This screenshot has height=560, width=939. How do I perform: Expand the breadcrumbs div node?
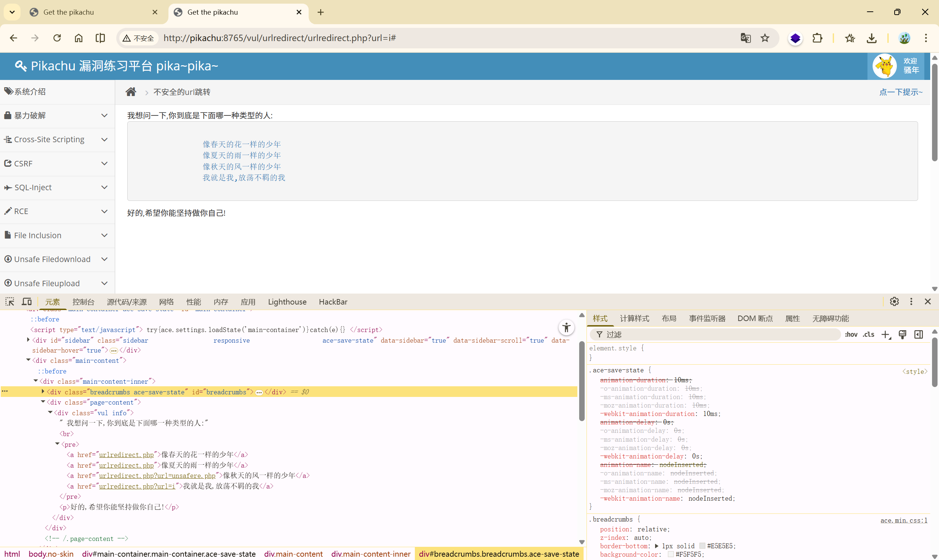click(x=43, y=392)
